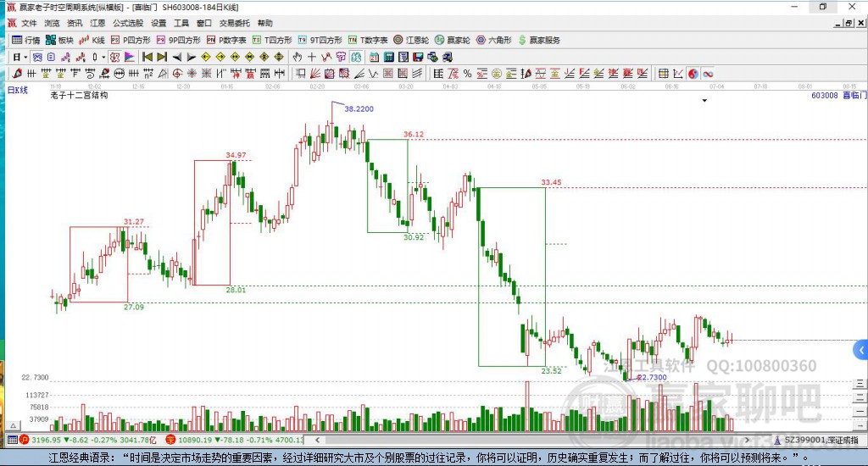Image resolution: width=868 pixels, height=466 pixels.
Task: Click the black right arrow icon
Action: pyautogui.click(x=192, y=57)
